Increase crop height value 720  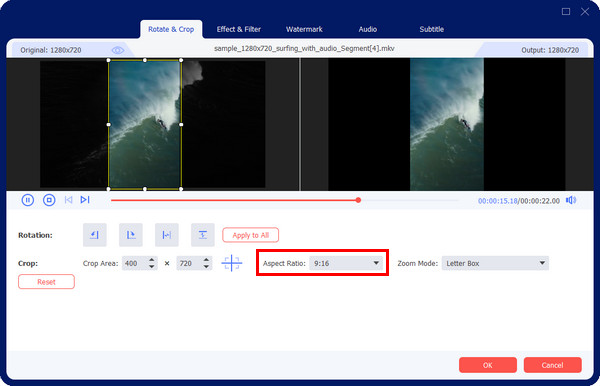tap(206, 260)
